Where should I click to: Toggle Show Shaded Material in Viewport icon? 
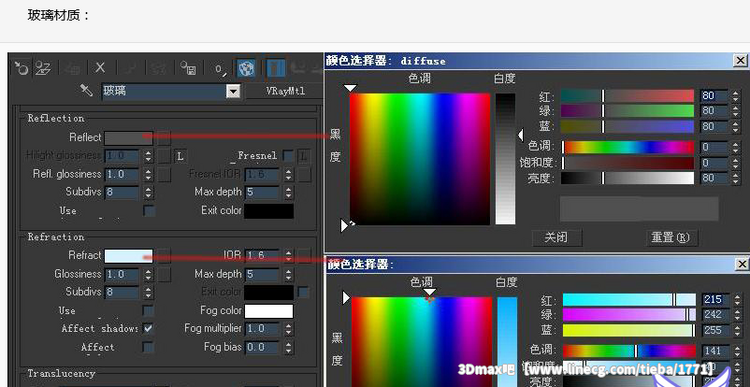point(247,68)
